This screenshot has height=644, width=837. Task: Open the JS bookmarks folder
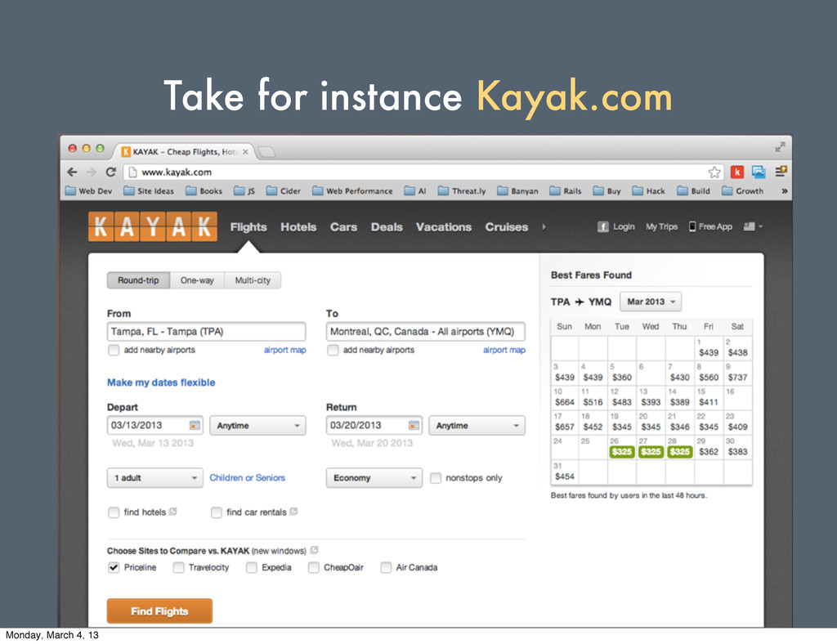[244, 191]
